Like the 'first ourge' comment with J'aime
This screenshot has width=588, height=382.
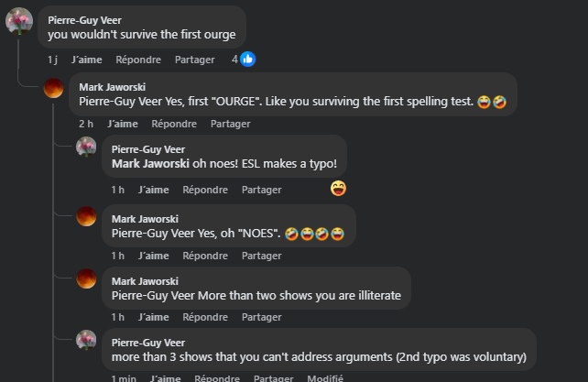86,60
